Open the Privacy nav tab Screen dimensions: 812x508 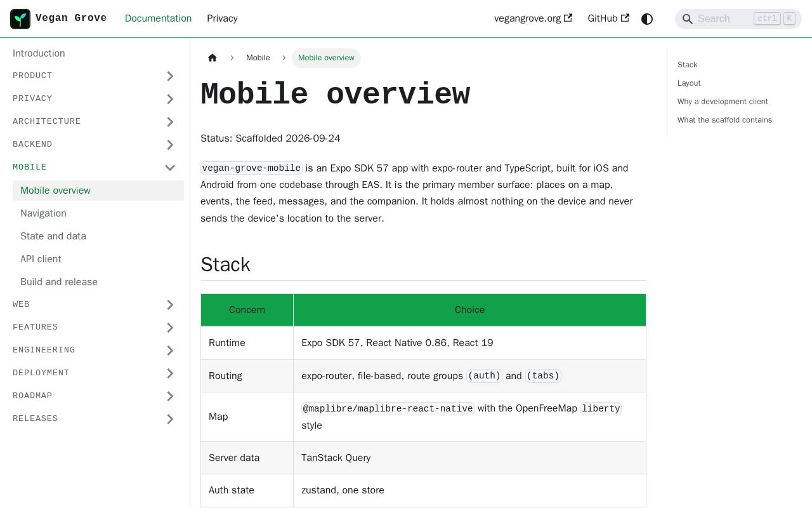[x=222, y=18]
